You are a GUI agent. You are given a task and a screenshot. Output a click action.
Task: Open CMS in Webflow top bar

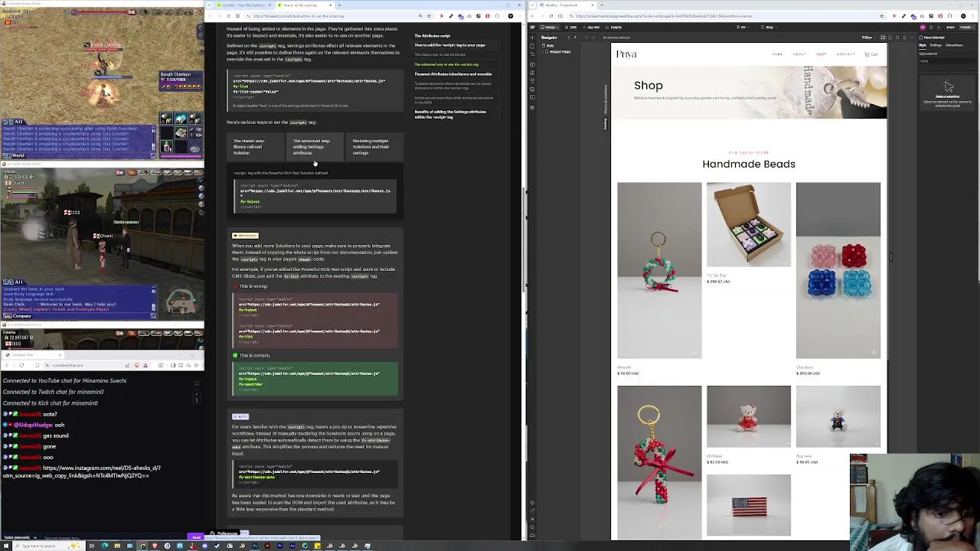pos(571,27)
